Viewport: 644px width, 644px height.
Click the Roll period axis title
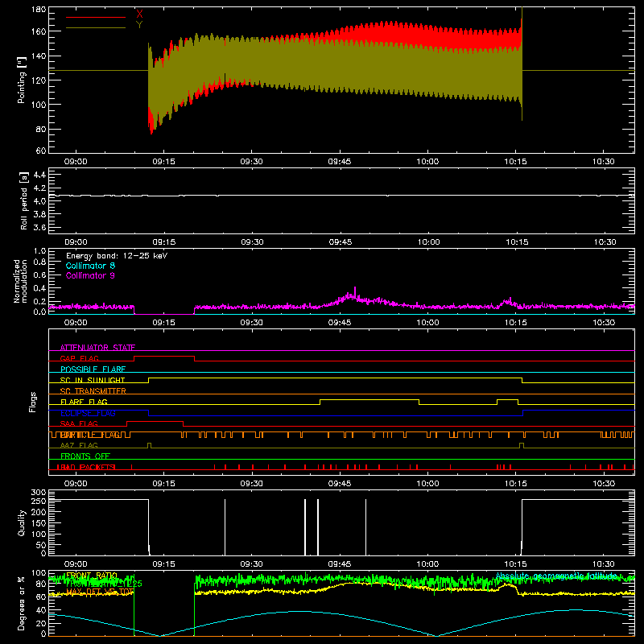point(24,200)
